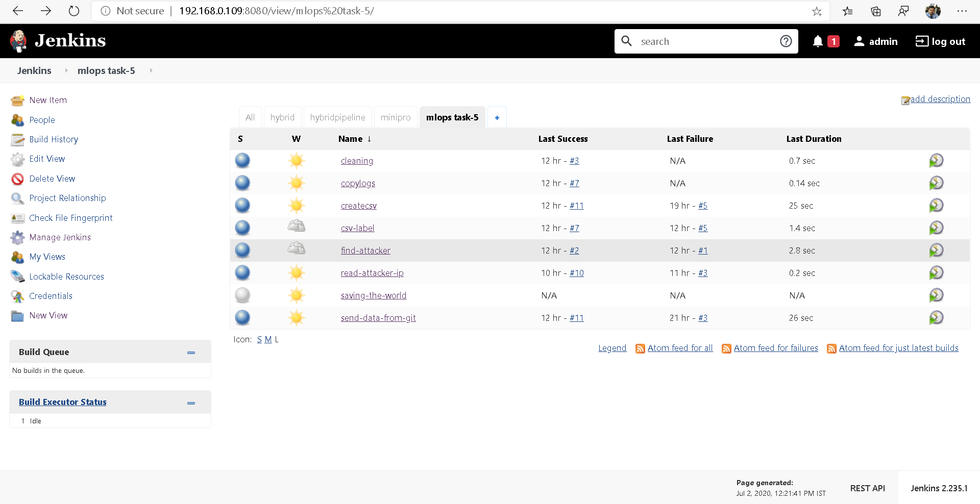Open the notifications bell icon
The width and height of the screenshot is (980, 504).
pos(818,41)
